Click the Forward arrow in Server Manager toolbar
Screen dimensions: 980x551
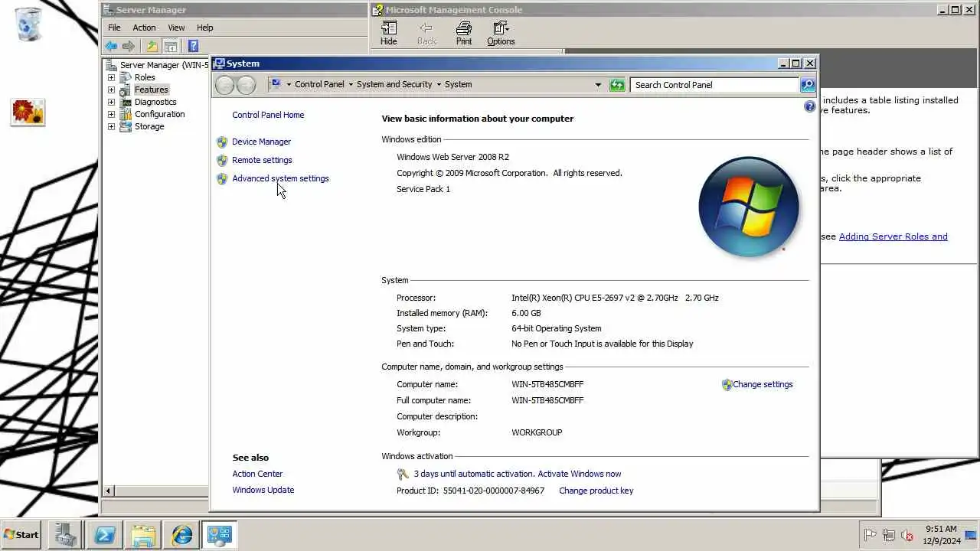129,46
